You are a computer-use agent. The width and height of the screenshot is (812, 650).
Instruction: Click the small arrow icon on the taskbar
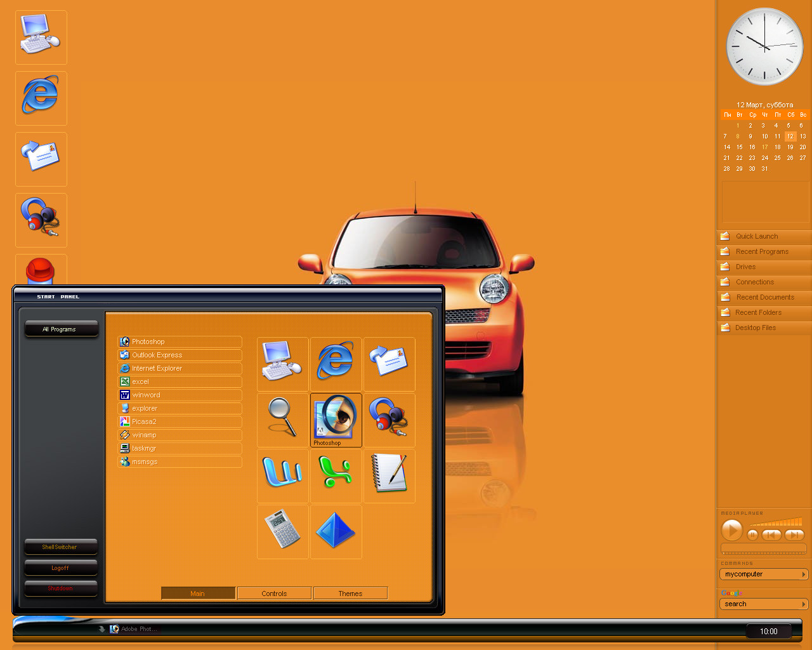101,629
